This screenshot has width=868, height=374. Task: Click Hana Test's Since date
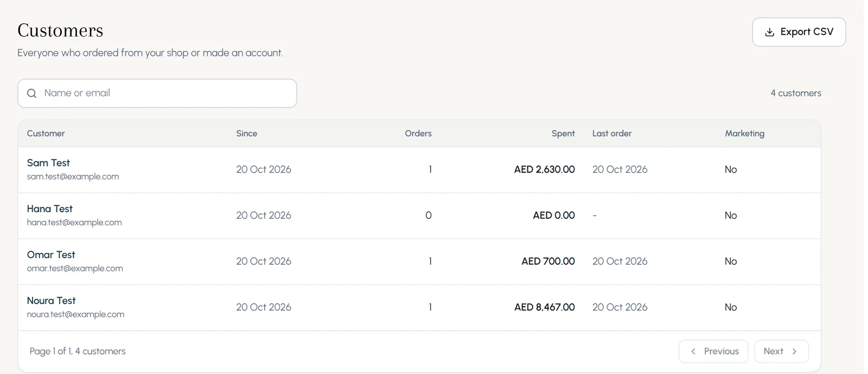(x=264, y=215)
